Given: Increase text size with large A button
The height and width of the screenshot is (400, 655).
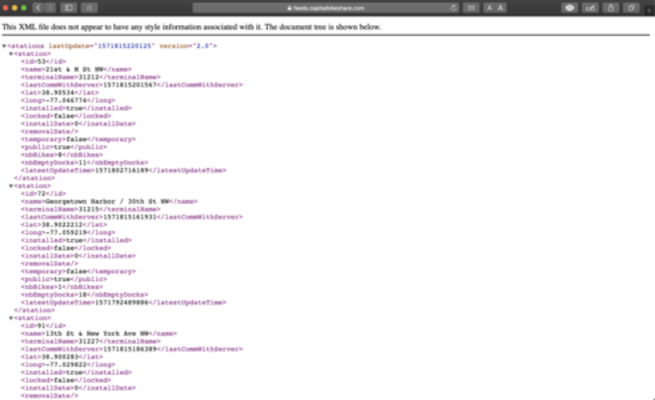Looking at the screenshot, I should [x=501, y=7].
